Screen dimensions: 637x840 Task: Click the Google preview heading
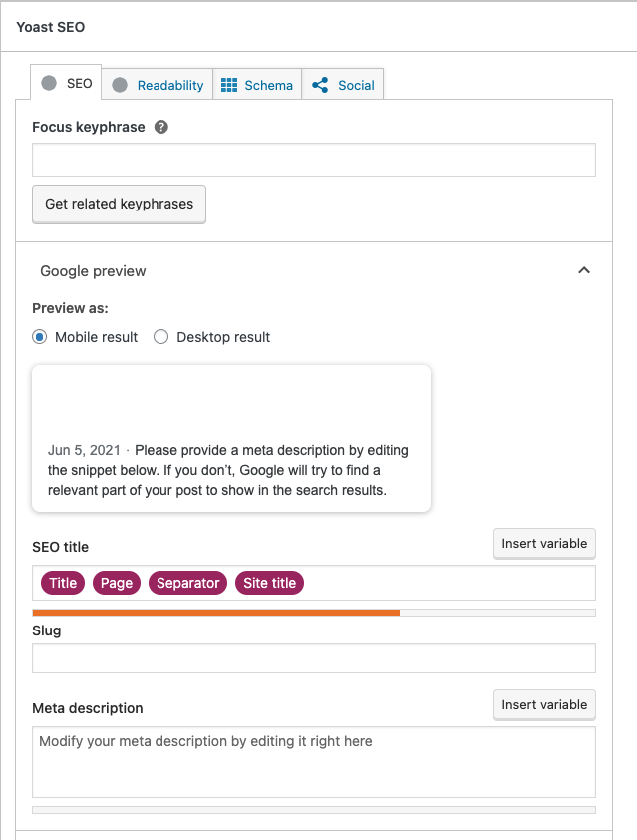[x=93, y=271]
